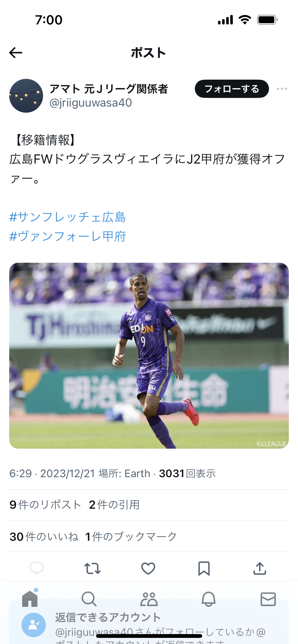Viewport: 298px width, 644px height.
Task: Like the post with heart icon
Action: pos(148,568)
